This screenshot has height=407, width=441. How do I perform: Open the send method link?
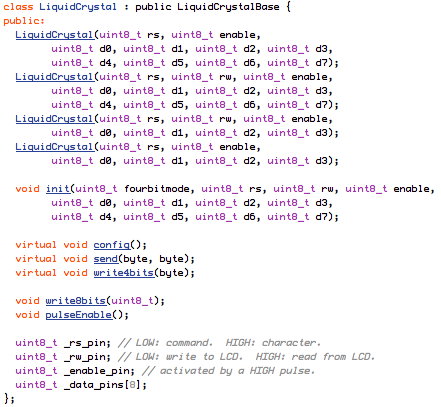coord(106,259)
